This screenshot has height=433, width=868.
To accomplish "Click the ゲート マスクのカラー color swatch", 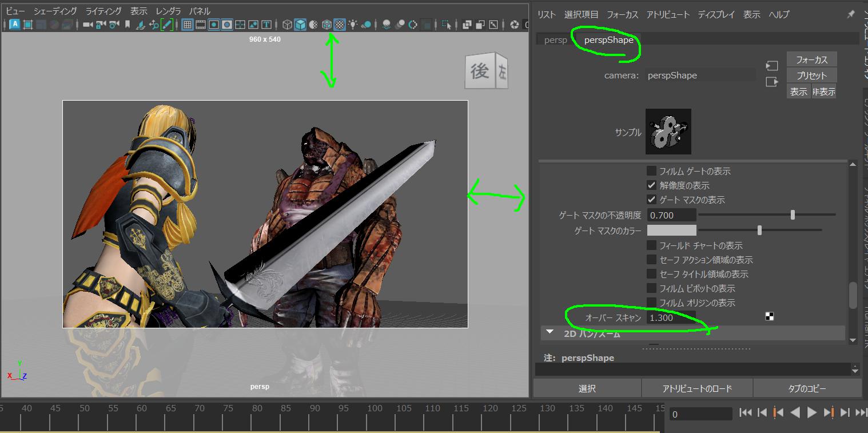I will (671, 231).
